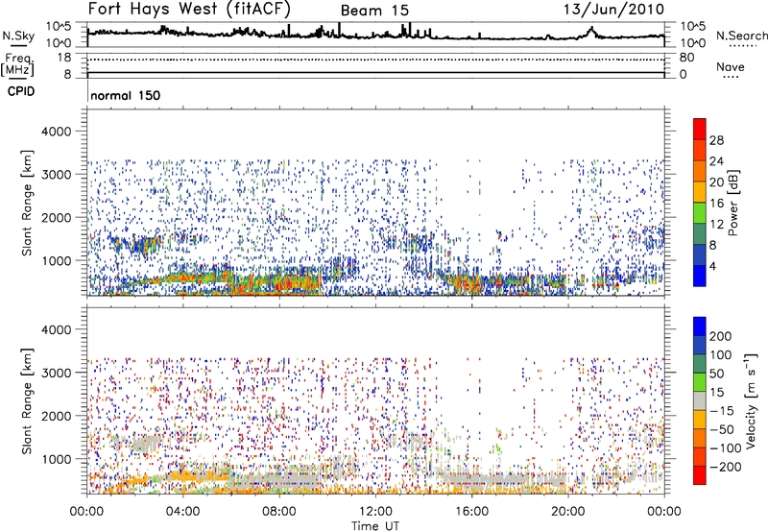The width and height of the screenshot is (768, 532).
Task: Click the Velocity colorbar tick label '200'
Action: click(x=721, y=336)
